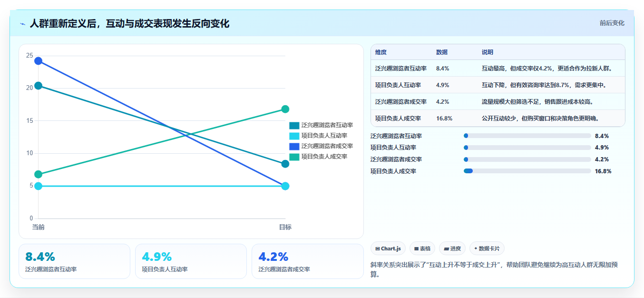
Task: Toggle 项目负责人互动率 legend swatch
Action: point(294,136)
